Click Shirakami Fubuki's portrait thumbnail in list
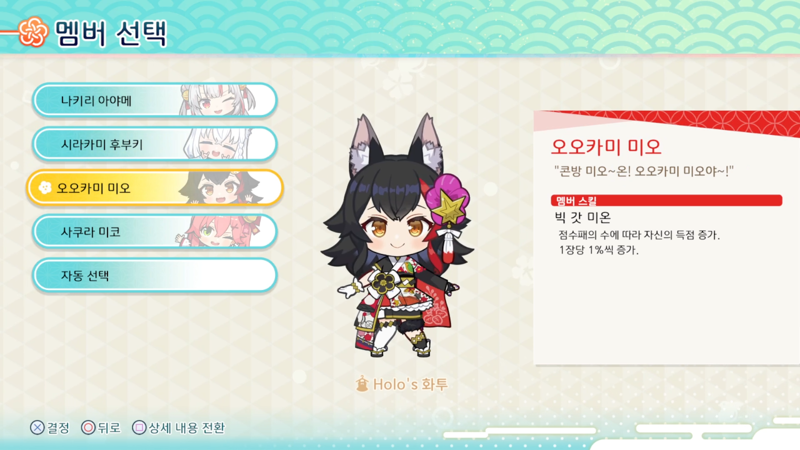The width and height of the screenshot is (800, 450). coord(218,144)
